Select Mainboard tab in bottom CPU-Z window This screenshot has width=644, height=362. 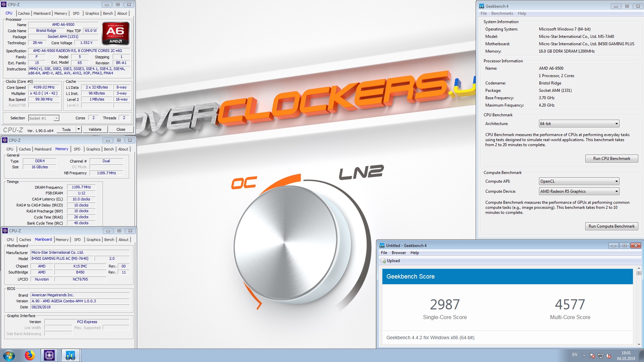[43, 239]
